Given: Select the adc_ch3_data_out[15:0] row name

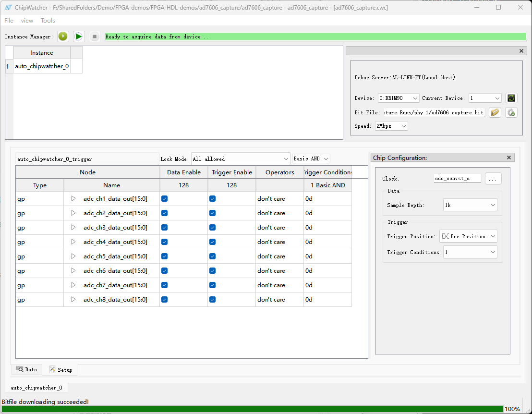Looking at the screenshot, I should point(115,227).
